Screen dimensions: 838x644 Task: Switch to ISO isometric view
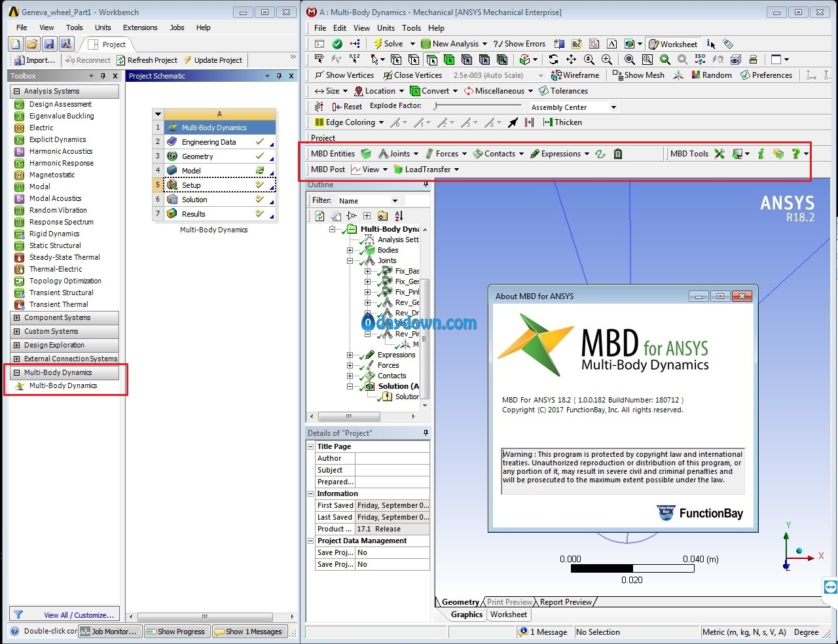click(700, 60)
